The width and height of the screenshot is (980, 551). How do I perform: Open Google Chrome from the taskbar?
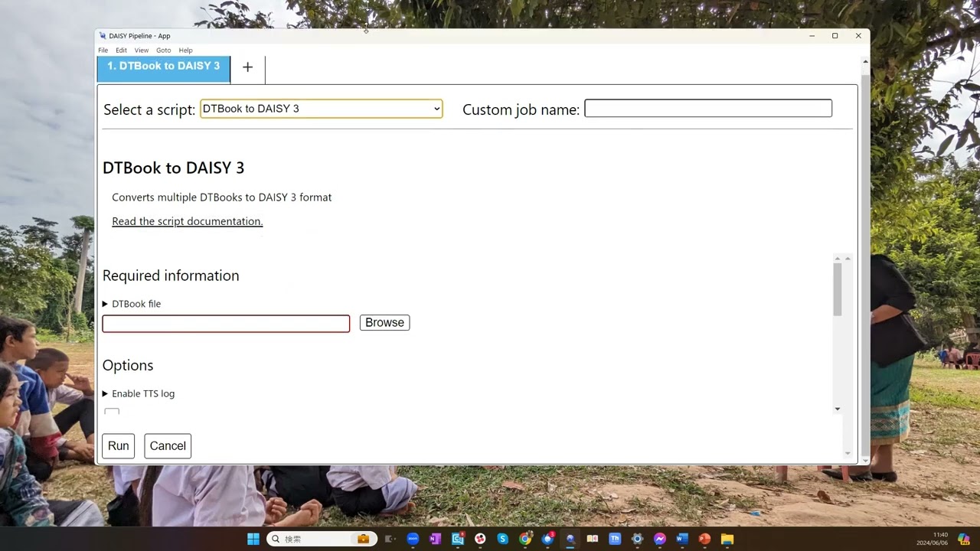pyautogui.click(x=525, y=539)
